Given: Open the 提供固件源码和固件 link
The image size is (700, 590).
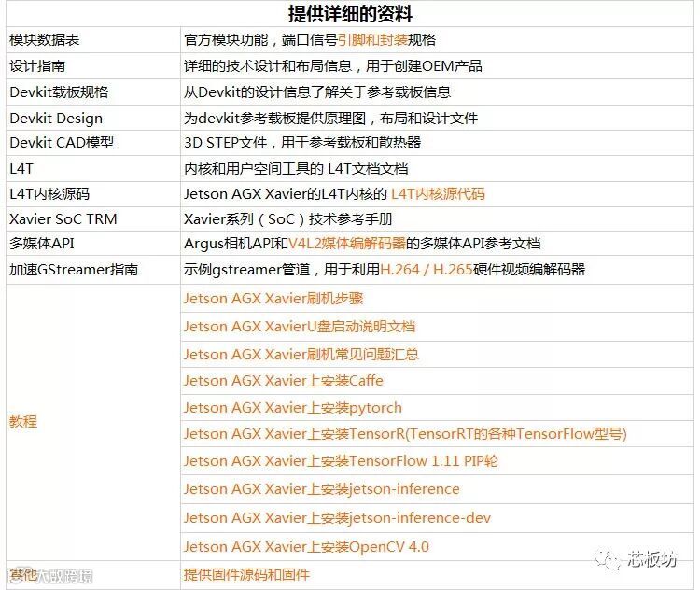Looking at the screenshot, I should 246,574.
